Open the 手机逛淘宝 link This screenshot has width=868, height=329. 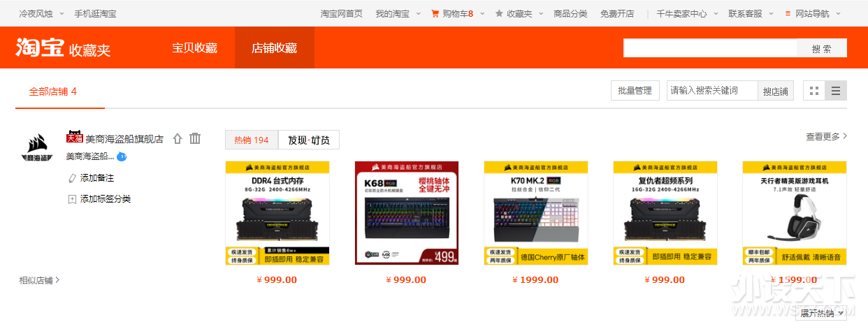coord(96,13)
